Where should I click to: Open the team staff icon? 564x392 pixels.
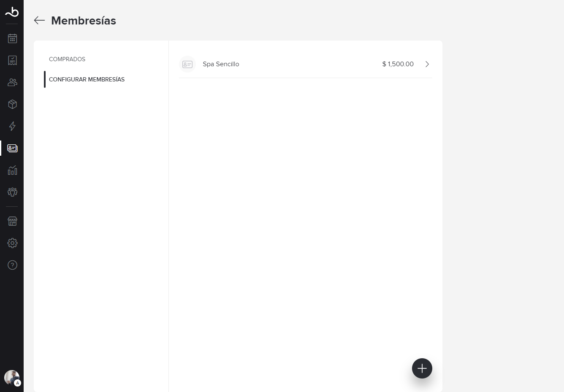(12, 192)
